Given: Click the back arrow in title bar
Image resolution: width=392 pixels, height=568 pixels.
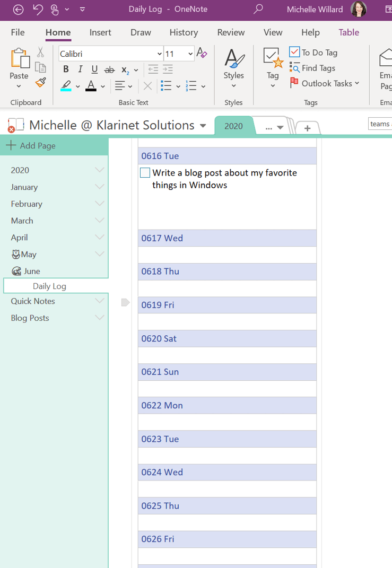Looking at the screenshot, I should (18, 10).
